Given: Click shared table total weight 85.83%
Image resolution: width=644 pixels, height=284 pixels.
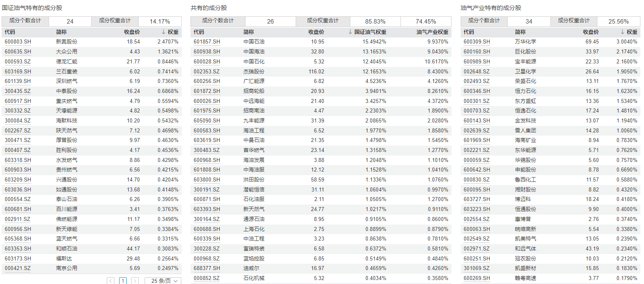Looking at the screenshot, I should pos(375,22).
